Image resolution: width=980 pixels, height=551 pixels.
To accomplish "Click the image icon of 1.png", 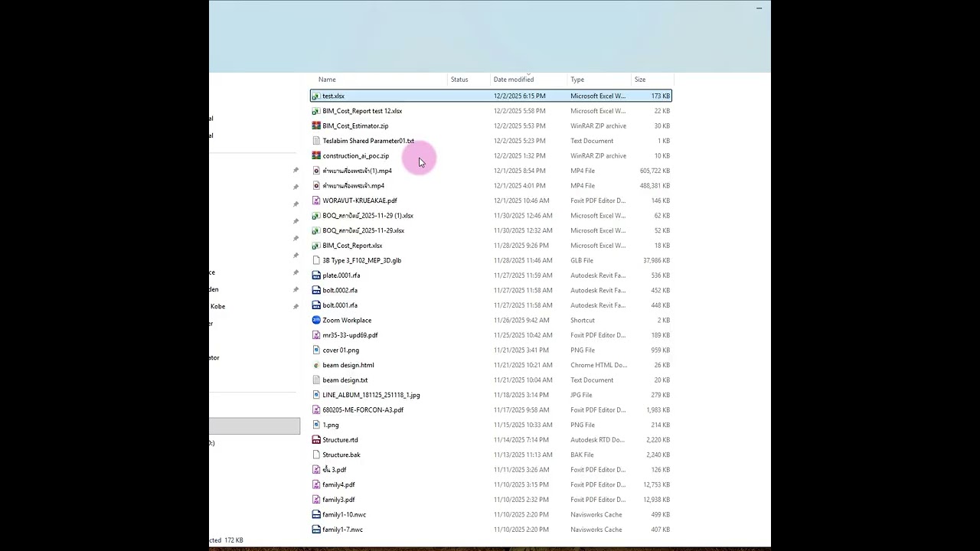I will (316, 425).
